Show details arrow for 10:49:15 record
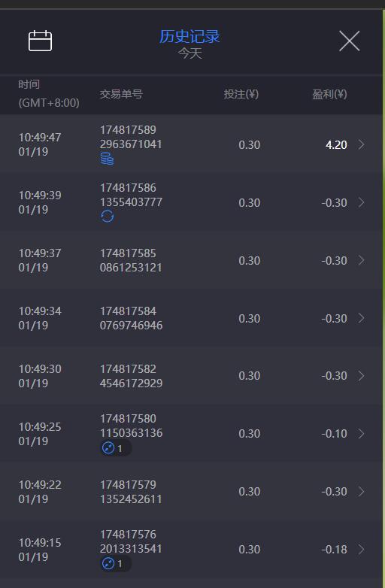 (x=361, y=550)
